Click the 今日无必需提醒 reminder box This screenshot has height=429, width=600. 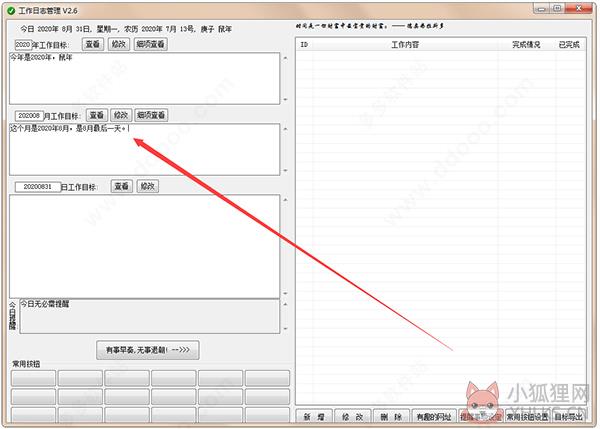pos(150,316)
